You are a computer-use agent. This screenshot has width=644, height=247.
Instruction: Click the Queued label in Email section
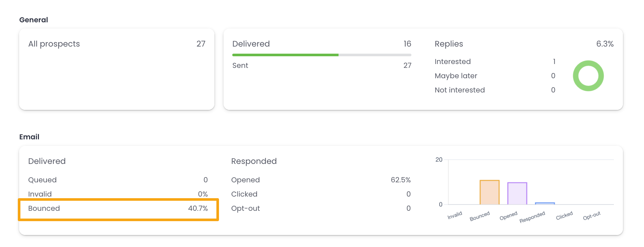[x=42, y=180]
